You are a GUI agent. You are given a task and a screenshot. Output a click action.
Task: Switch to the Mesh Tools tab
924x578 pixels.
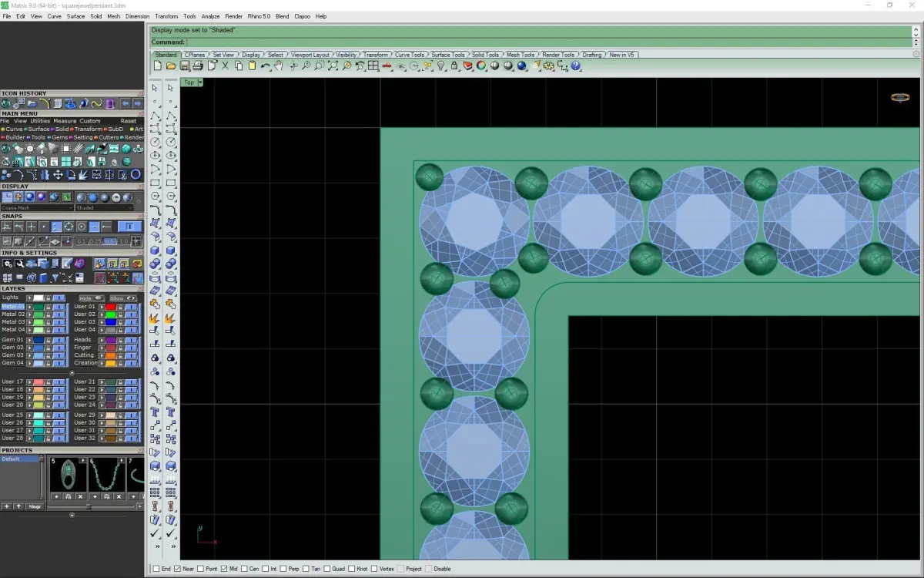(521, 55)
